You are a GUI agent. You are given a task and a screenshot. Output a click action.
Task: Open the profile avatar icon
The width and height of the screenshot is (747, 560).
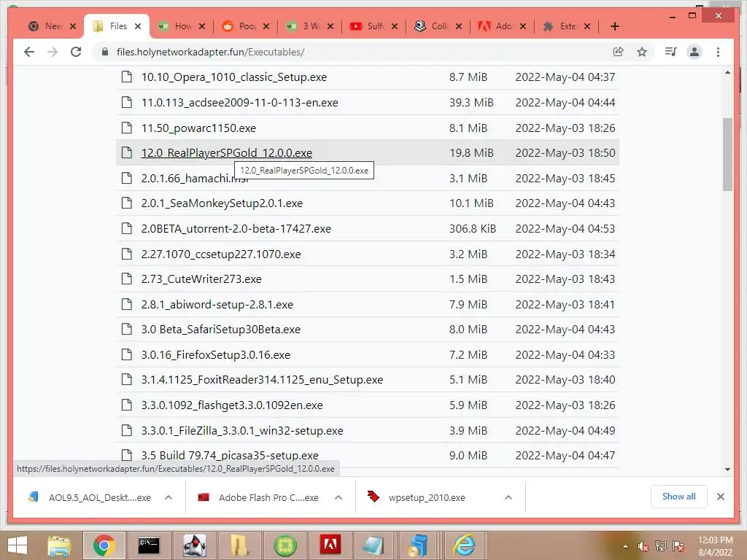coord(694,52)
